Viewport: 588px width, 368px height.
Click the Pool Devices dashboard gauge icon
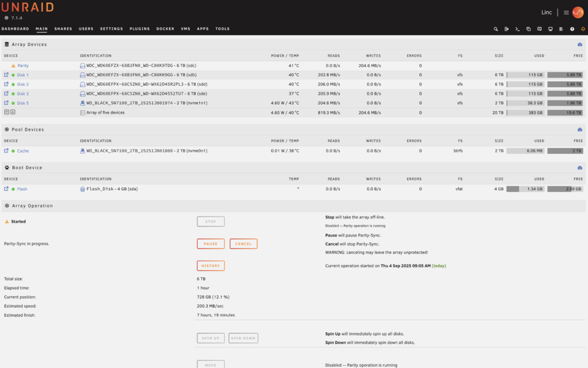pyautogui.click(x=580, y=130)
